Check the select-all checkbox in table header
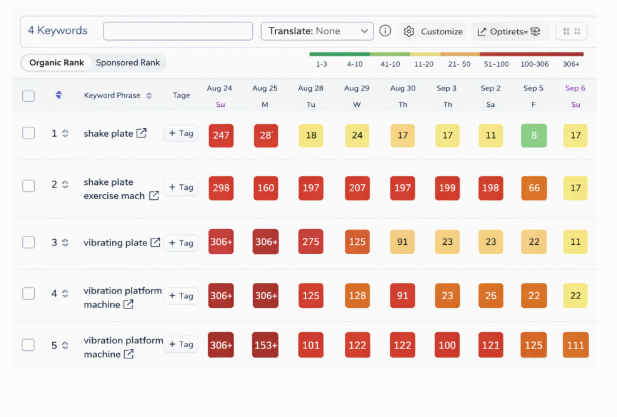617x417 pixels. 28,96
